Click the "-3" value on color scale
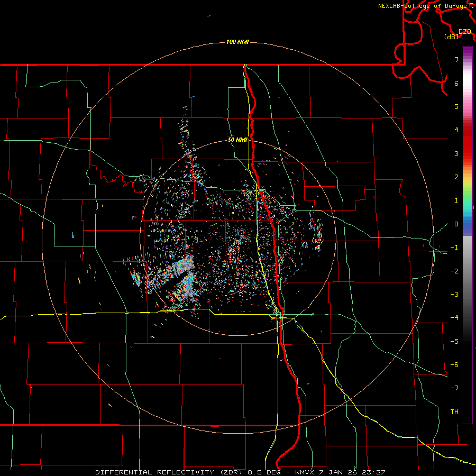The width and height of the screenshot is (476, 476). click(454, 295)
